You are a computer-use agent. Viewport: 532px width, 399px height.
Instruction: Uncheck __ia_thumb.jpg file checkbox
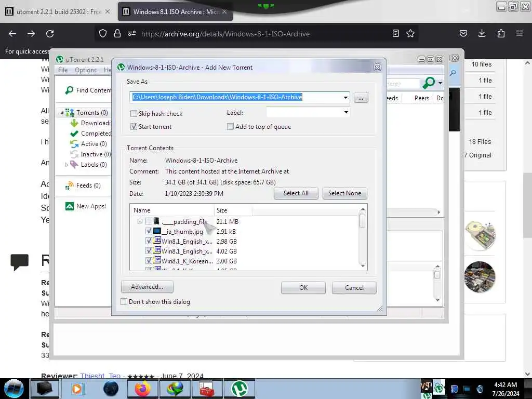(149, 231)
